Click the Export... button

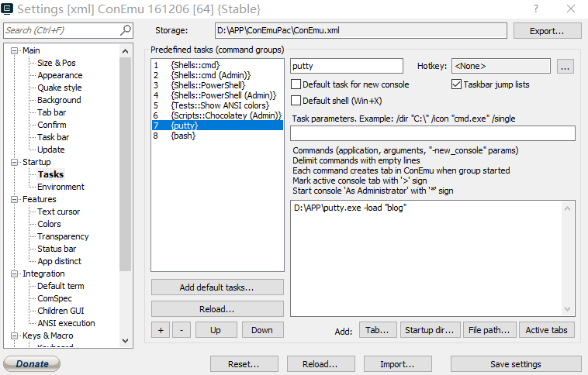coord(547,31)
